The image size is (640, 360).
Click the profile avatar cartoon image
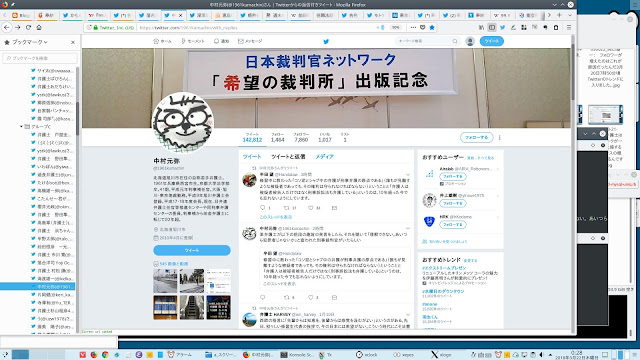pyautogui.click(x=182, y=122)
